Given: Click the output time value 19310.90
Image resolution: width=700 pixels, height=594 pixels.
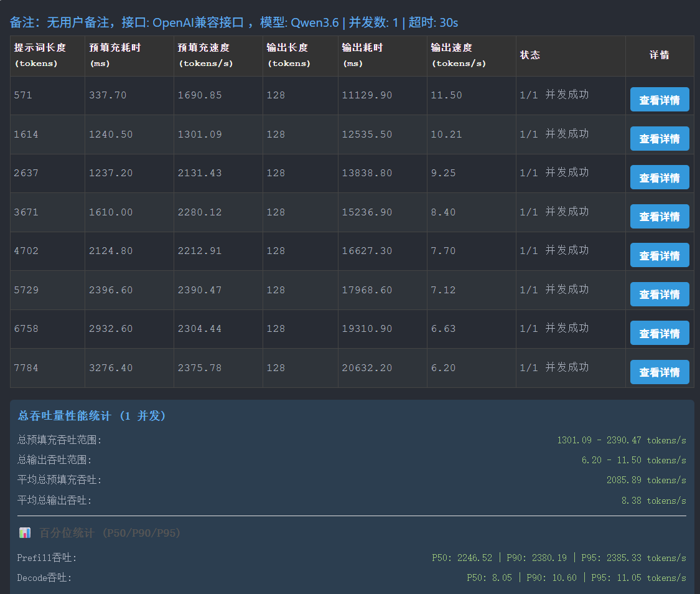Looking at the screenshot, I should pos(367,328).
